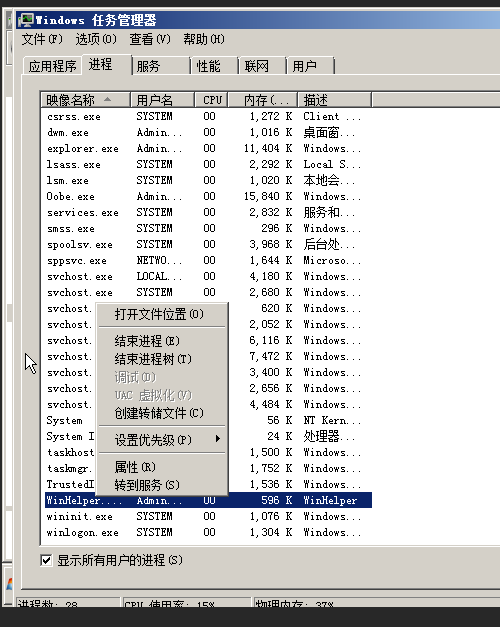The height and width of the screenshot is (627, 500).
Task: Click the 6,116 K memory value
Action: tap(270, 340)
